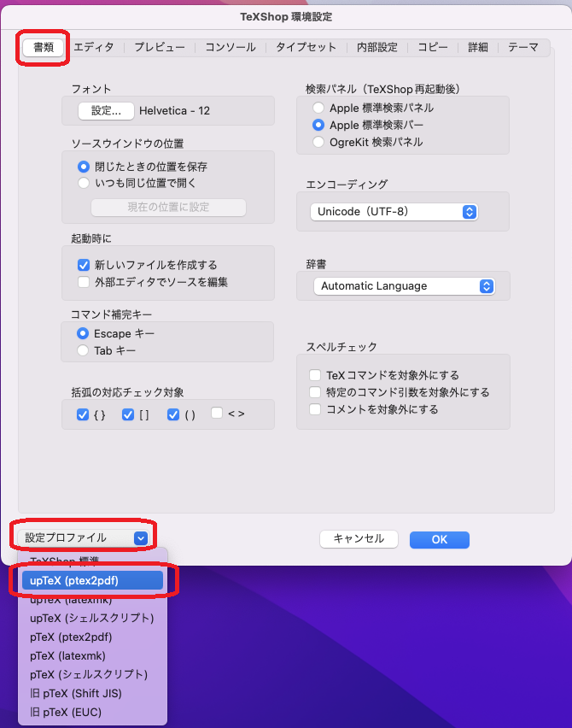This screenshot has height=728, width=572.
Task: Expand the Automatic Language dictionary dropdown
Action: 403,286
